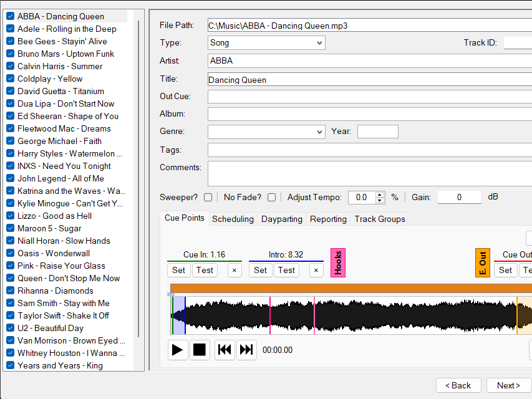Select Maroon 5 - Sugar in list

tap(49, 228)
